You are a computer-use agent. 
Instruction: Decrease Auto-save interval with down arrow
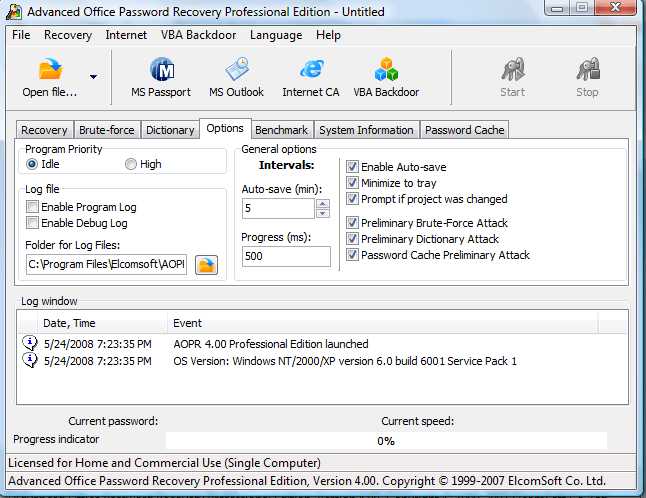pos(323,213)
